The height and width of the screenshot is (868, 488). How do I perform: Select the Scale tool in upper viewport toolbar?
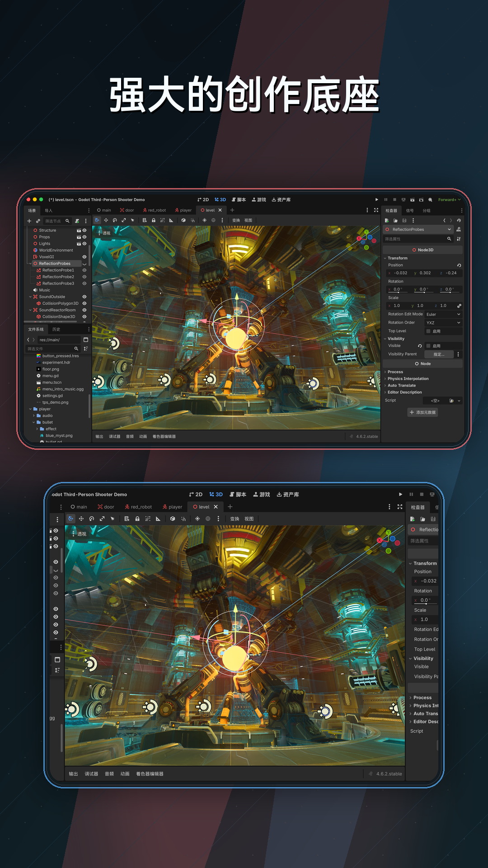(123, 220)
